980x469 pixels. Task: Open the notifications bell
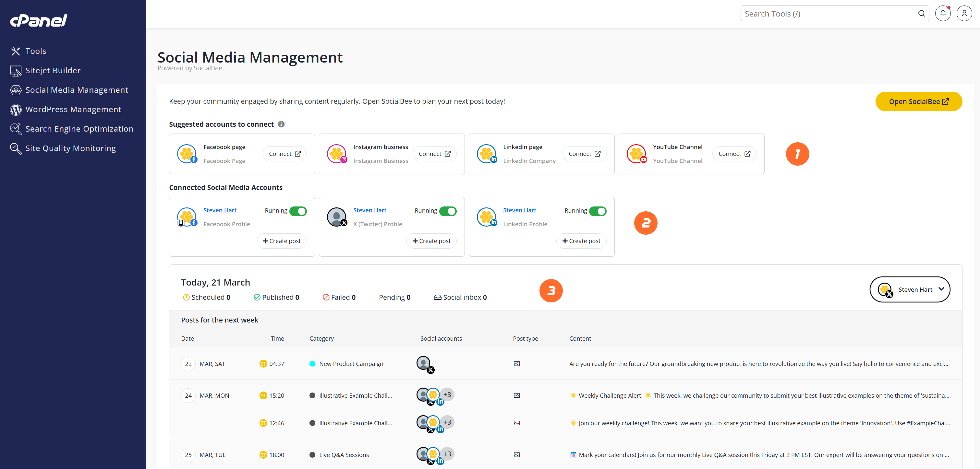pos(943,13)
